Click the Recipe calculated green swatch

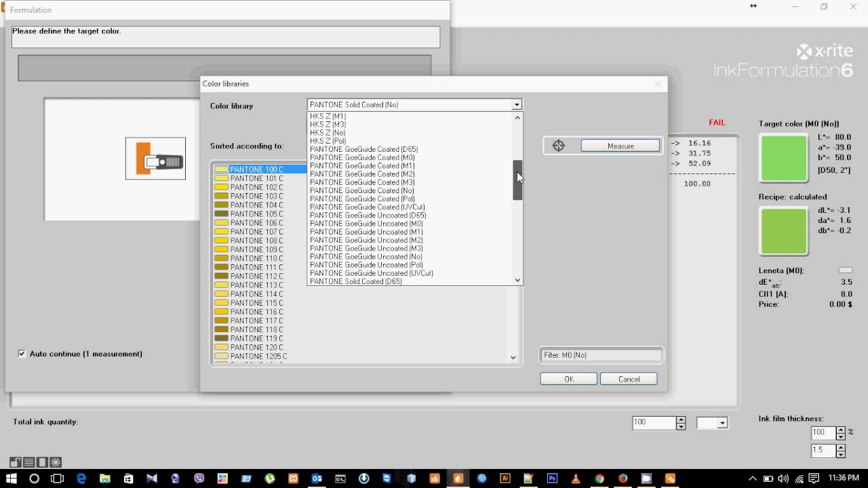point(783,231)
